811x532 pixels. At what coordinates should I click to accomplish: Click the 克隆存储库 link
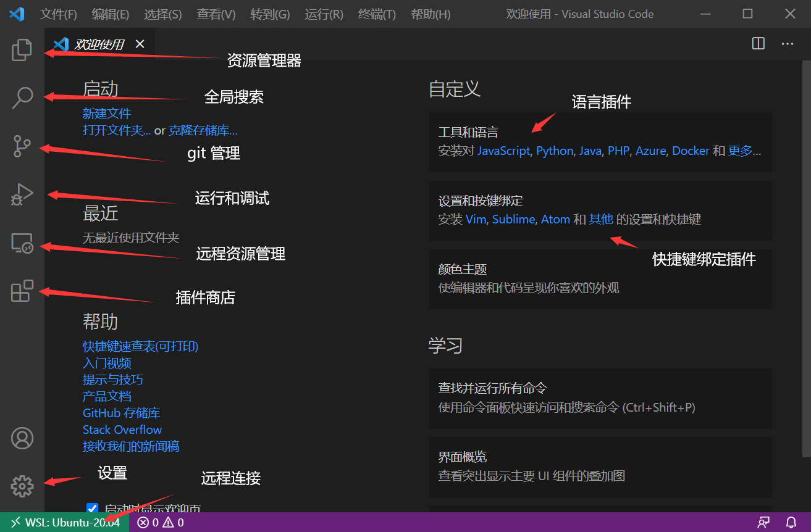(203, 130)
